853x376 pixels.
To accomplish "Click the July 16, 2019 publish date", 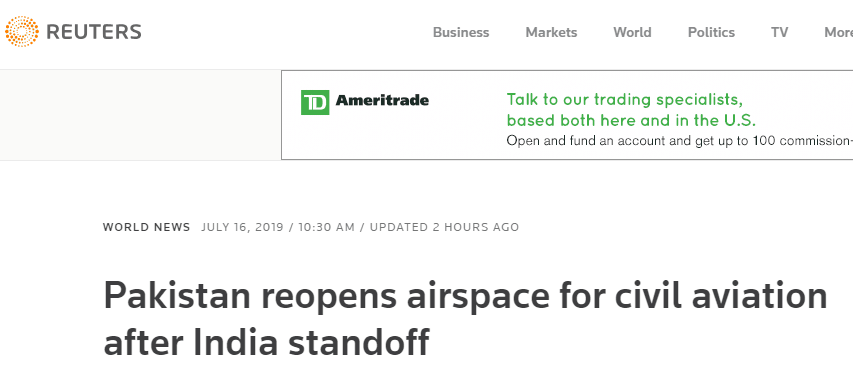I will click(x=242, y=227).
